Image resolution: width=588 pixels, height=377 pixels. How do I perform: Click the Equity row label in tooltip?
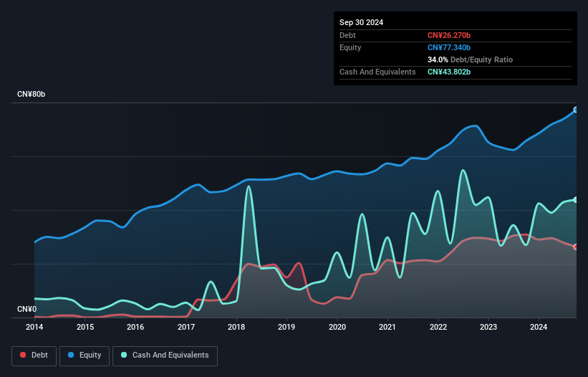[x=350, y=47]
